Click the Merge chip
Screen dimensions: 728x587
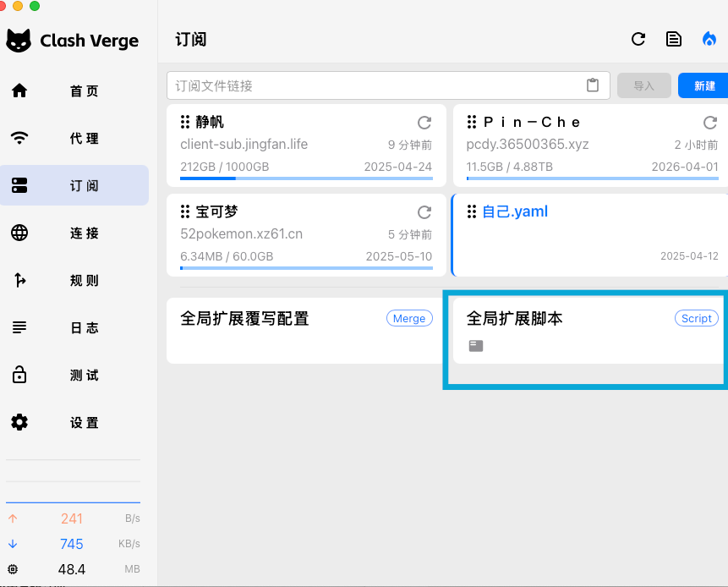tap(409, 318)
